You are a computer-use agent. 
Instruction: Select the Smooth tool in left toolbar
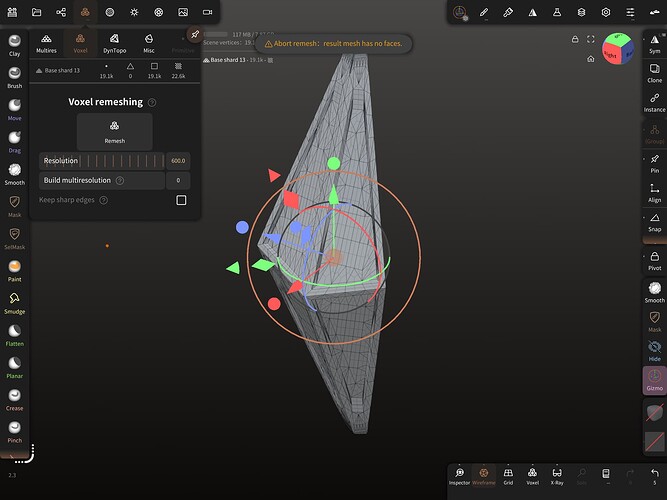14,174
